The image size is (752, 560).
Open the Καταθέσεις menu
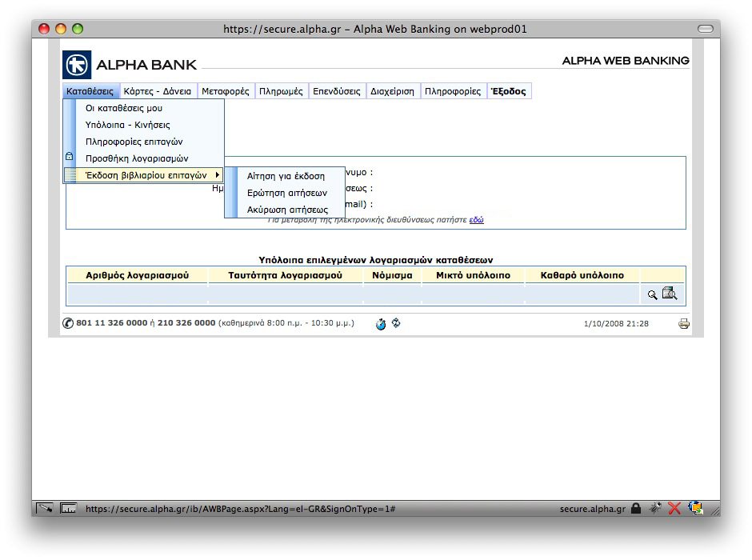(90, 91)
